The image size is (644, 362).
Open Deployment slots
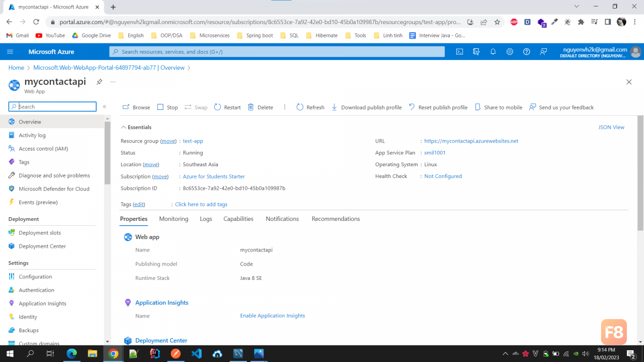coord(52,233)
